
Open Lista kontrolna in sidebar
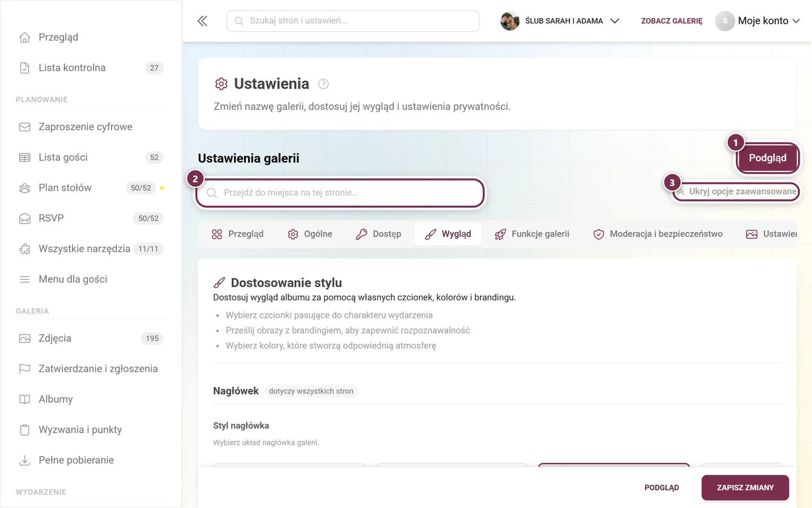pyautogui.click(x=91, y=68)
